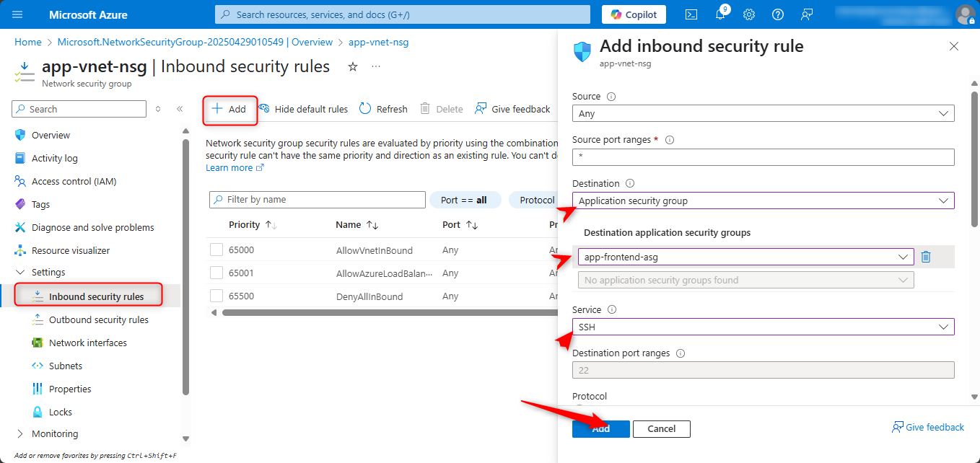This screenshot has width=980, height=463.
Task: Open the more options ellipsis near the title
Action: coord(376,66)
